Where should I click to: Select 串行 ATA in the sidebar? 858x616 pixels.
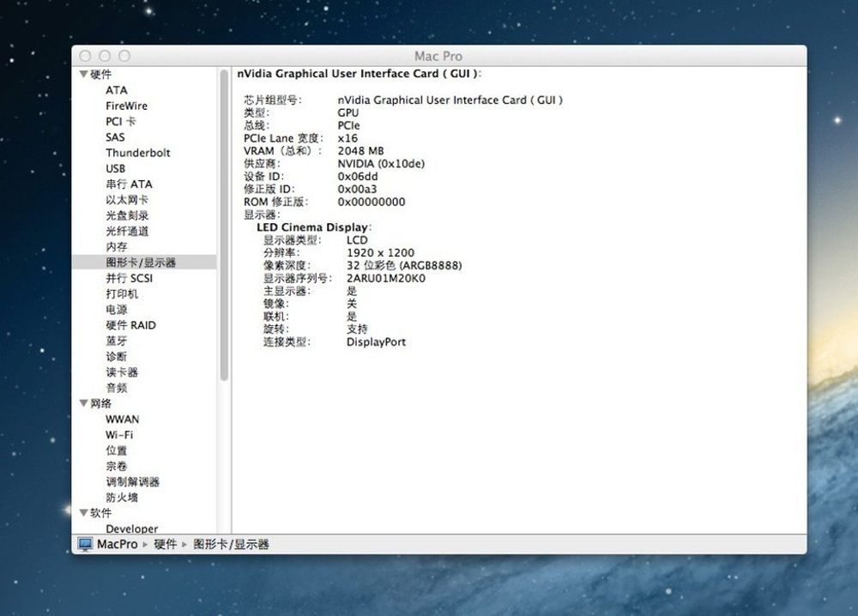click(130, 184)
